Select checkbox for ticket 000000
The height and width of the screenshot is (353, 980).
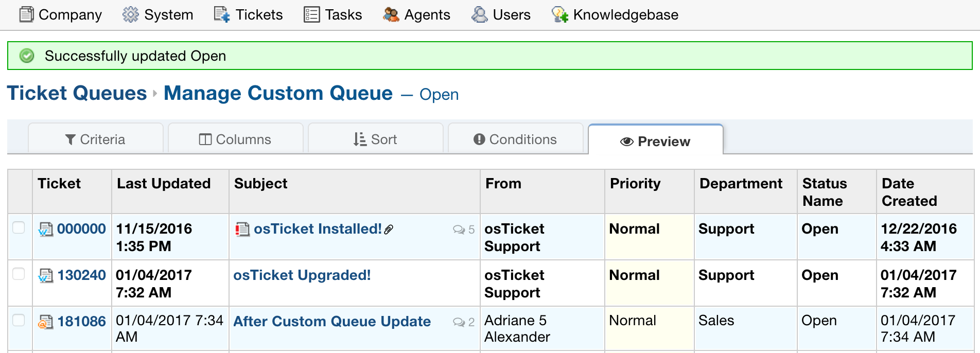tap(19, 227)
